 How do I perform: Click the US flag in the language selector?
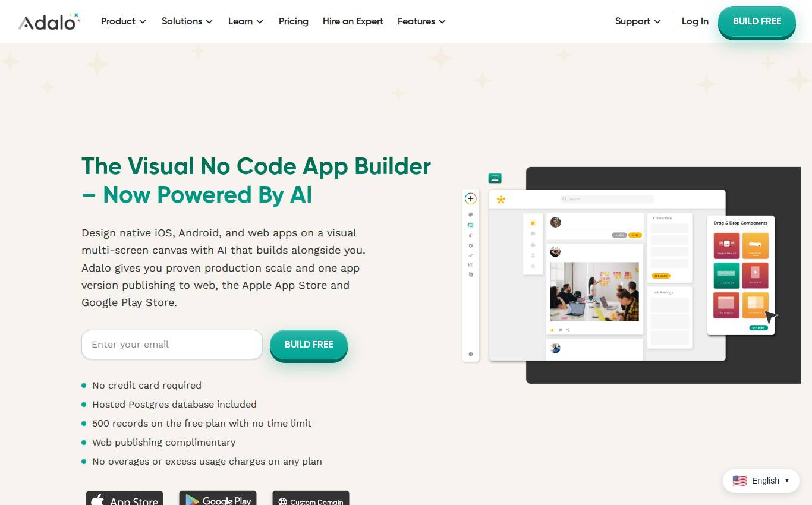pos(739,481)
